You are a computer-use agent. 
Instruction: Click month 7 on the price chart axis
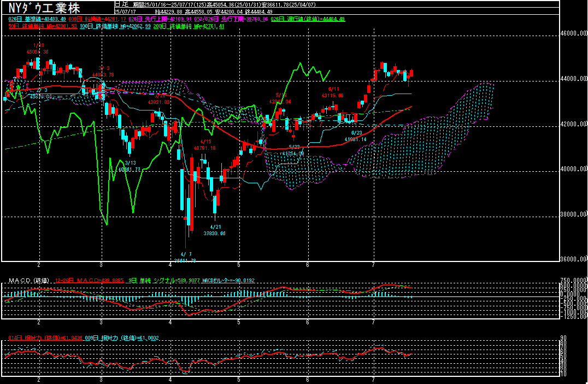click(x=373, y=265)
